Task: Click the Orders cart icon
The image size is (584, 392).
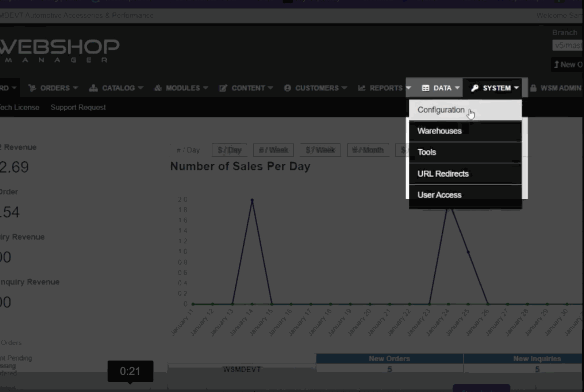Action: pos(32,88)
